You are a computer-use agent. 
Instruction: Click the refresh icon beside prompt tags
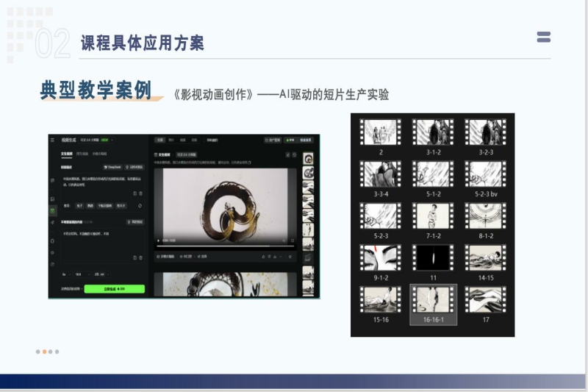click(140, 206)
